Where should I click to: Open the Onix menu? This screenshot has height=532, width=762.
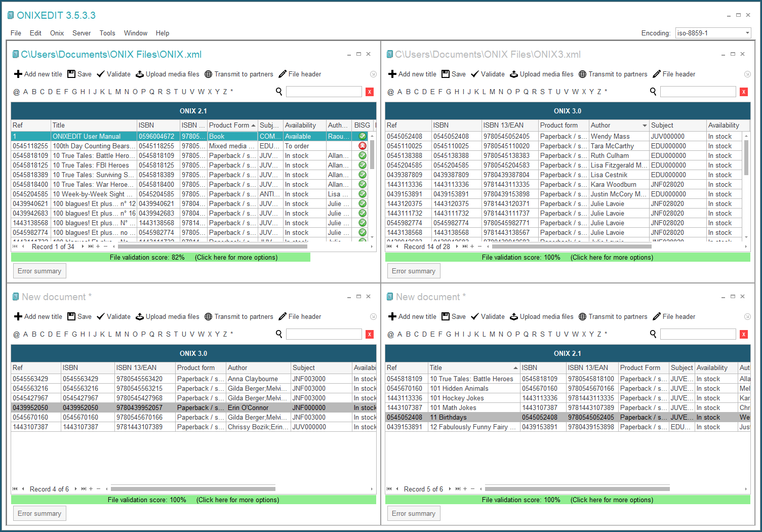[x=57, y=33]
